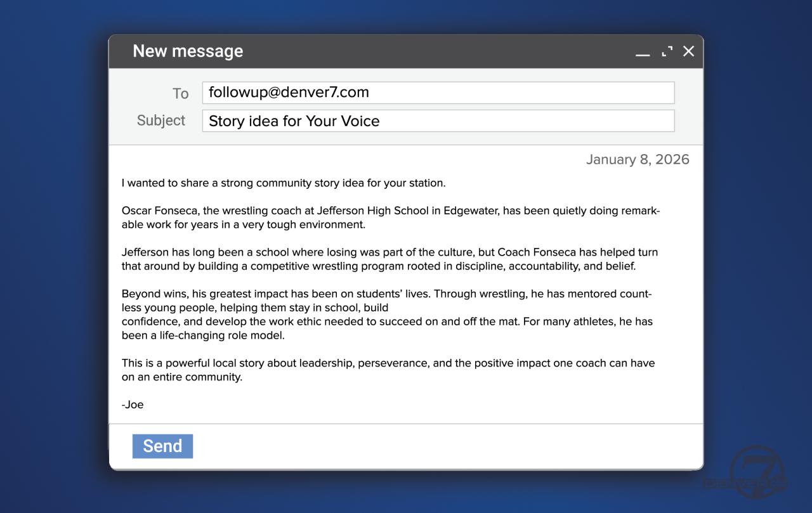This screenshot has width=812, height=513.
Task: Click the Subject input field
Action: click(438, 121)
